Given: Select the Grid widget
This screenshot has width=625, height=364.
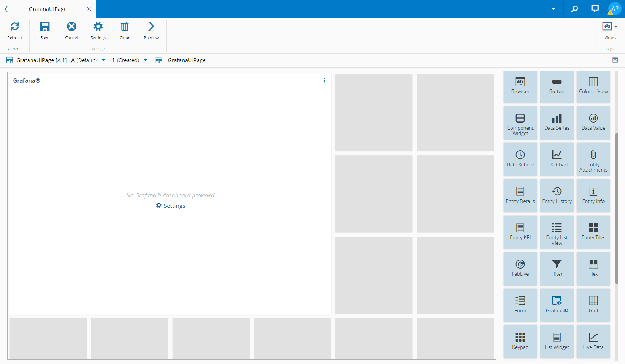Looking at the screenshot, I should [593, 305].
